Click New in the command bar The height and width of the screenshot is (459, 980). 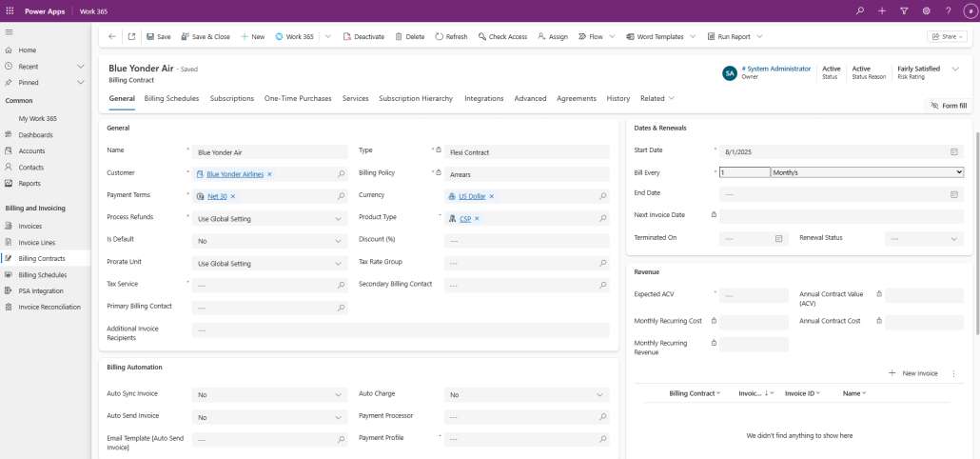coord(253,36)
